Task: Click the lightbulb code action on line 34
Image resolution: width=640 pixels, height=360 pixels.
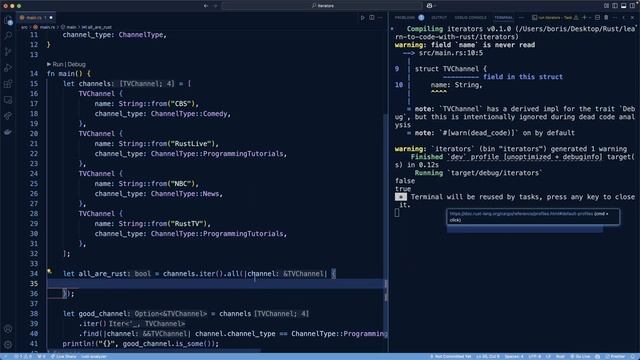Action: [x=49, y=271]
